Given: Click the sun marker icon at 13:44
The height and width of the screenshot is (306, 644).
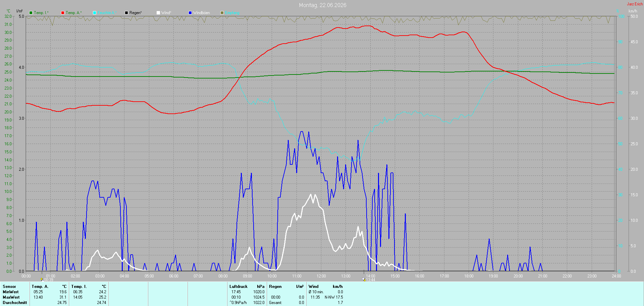Looking at the screenshot, I should tap(364, 279).
